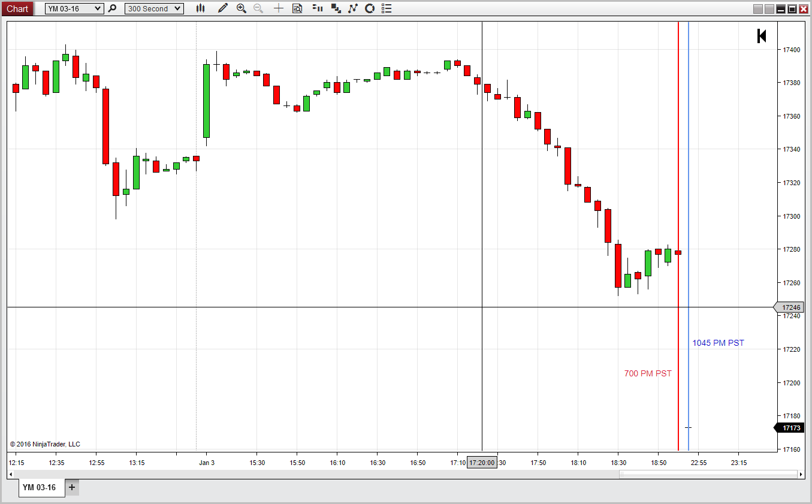Image resolution: width=812 pixels, height=504 pixels.
Task: Open the candlestick chart style icon
Action: pos(200,8)
